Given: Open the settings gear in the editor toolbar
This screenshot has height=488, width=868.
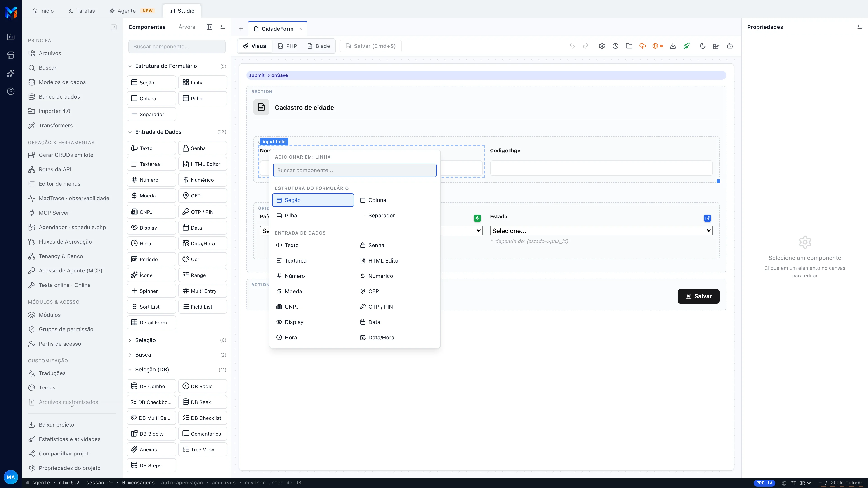Looking at the screenshot, I should 602,46.
